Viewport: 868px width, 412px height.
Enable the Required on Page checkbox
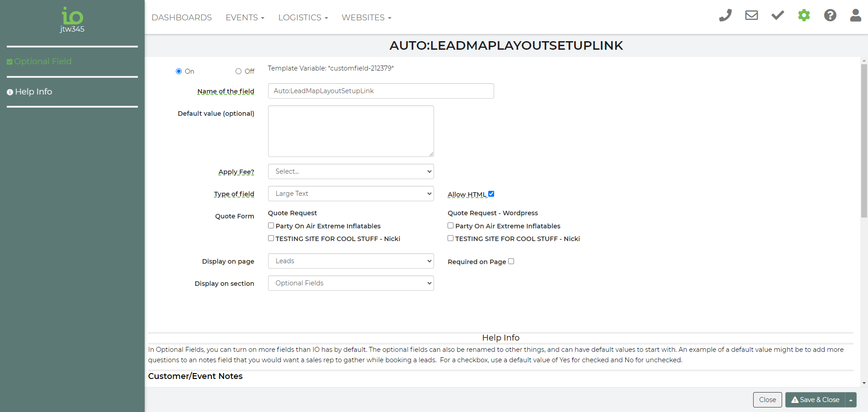[x=511, y=261]
